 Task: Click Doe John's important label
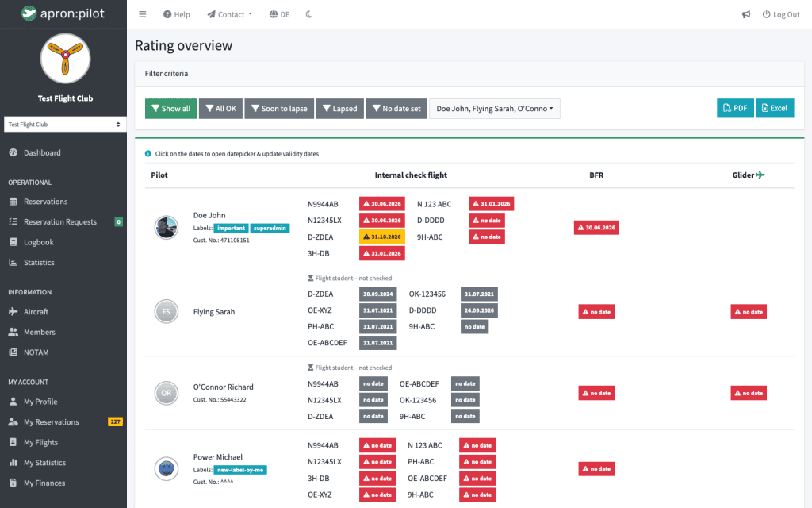point(231,228)
